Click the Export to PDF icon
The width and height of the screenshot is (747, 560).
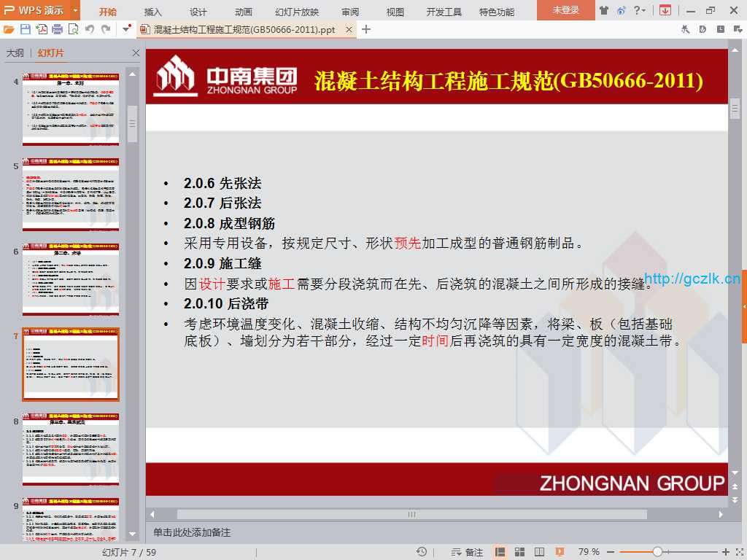tap(41, 29)
